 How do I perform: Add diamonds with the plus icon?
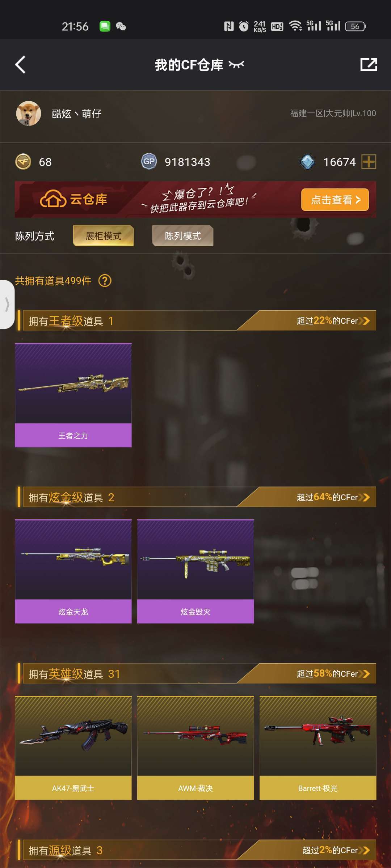(x=369, y=162)
